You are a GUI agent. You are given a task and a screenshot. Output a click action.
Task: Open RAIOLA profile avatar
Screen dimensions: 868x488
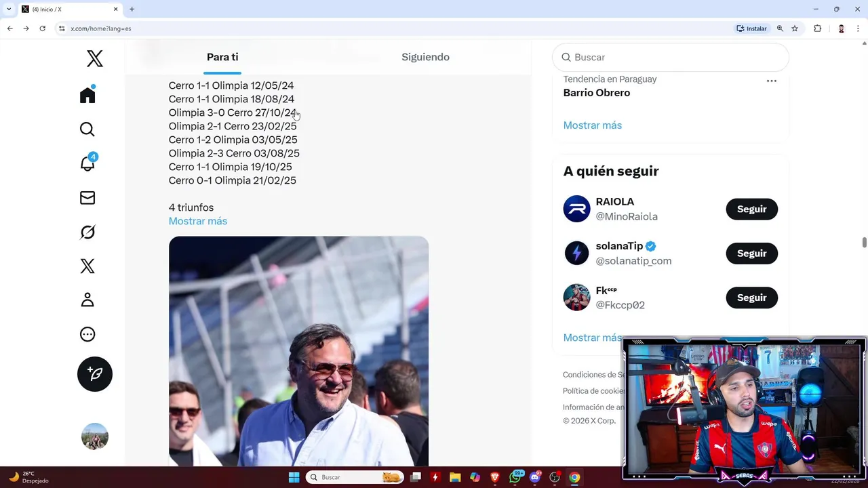(577, 209)
